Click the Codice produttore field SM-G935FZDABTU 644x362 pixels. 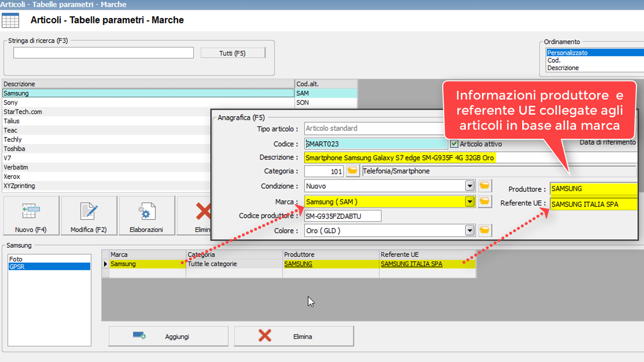point(343,216)
